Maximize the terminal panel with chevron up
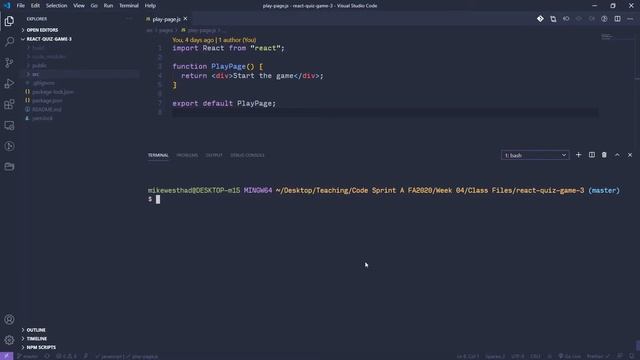The image size is (640, 360). pos(617,155)
